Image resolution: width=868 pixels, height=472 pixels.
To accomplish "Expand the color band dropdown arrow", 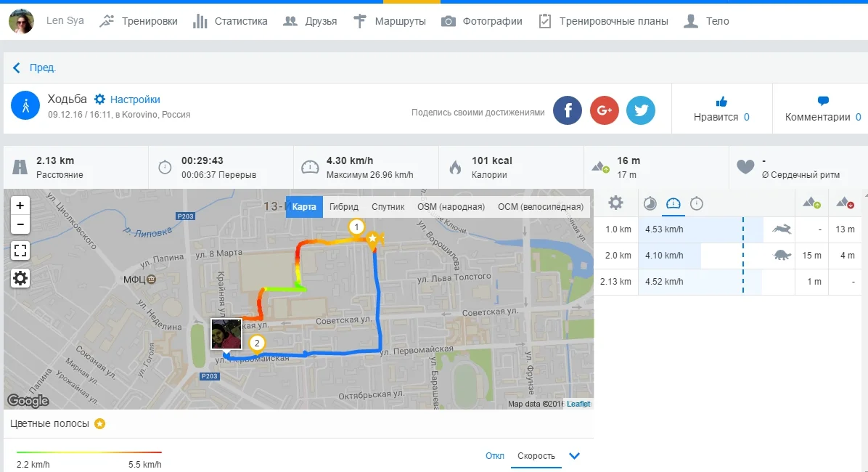I will tap(575, 456).
